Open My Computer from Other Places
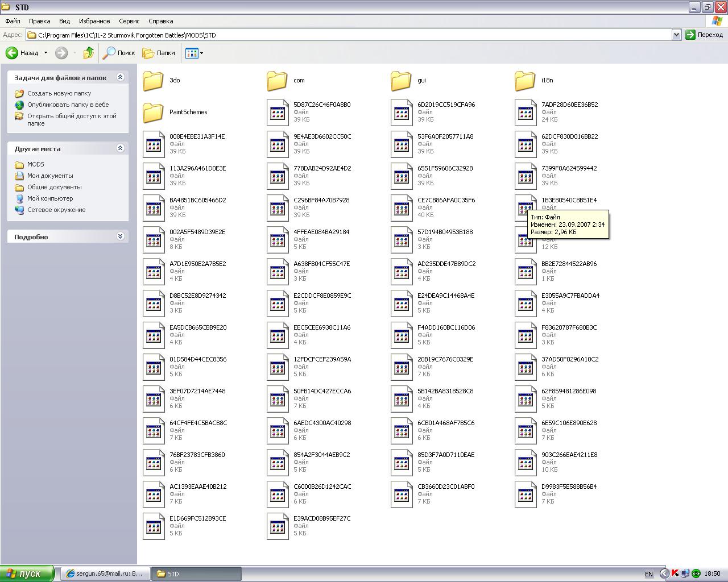The width and height of the screenshot is (728, 582). coord(50,198)
